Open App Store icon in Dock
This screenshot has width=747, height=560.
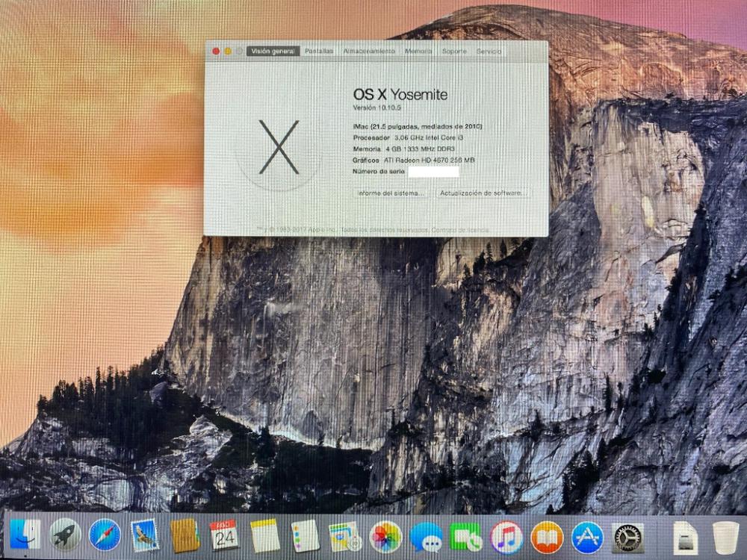(587, 537)
